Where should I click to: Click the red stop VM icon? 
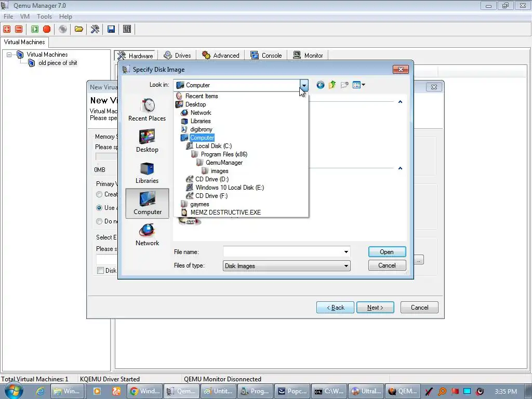click(x=47, y=29)
